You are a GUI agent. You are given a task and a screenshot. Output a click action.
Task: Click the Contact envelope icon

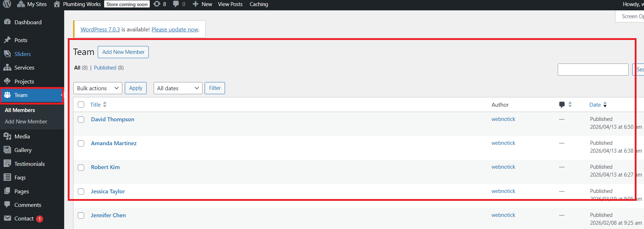tap(7, 218)
